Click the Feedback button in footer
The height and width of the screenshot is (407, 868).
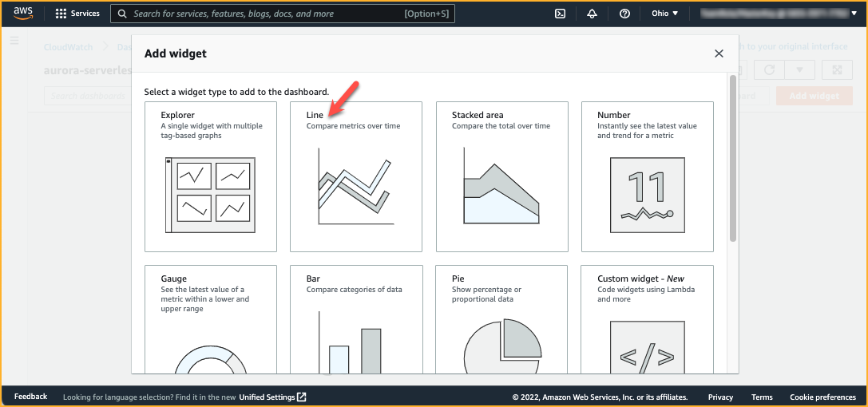coord(30,397)
